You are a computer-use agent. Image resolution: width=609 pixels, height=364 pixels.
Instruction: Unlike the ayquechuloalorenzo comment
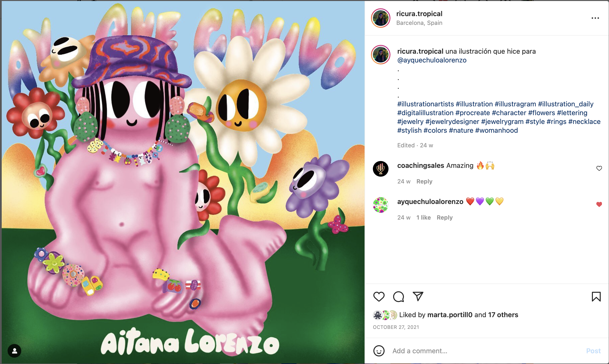[599, 204]
